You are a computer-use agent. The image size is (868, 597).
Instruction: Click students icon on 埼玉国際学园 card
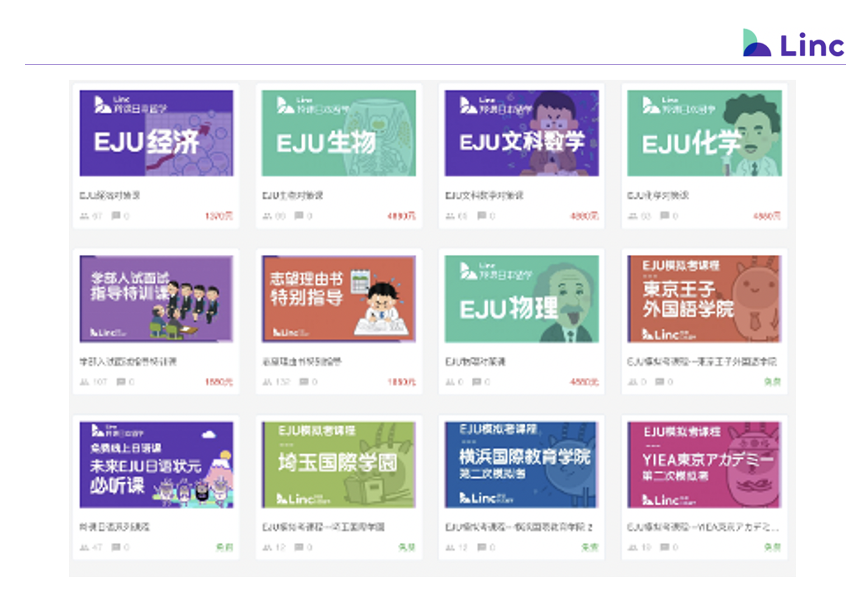pyautogui.click(x=267, y=547)
